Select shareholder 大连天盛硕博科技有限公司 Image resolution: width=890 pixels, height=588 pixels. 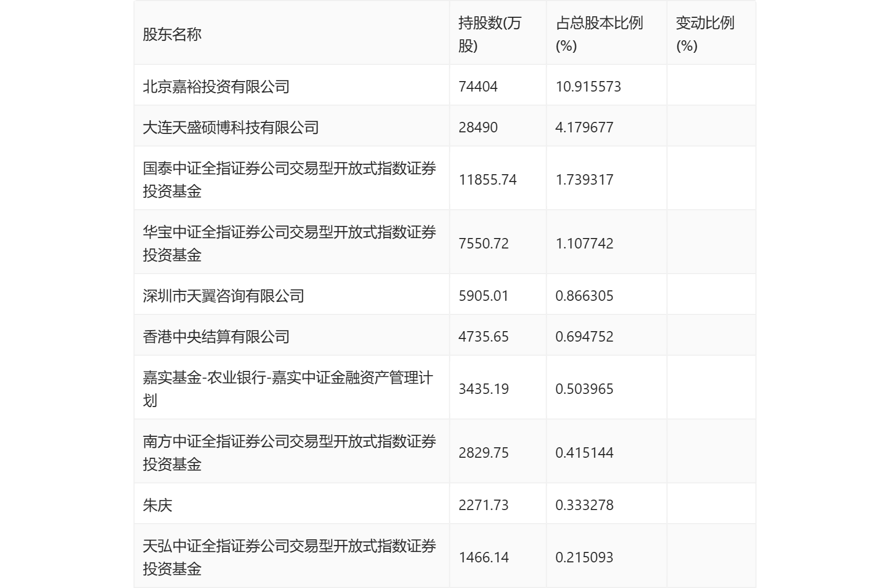[231, 127]
